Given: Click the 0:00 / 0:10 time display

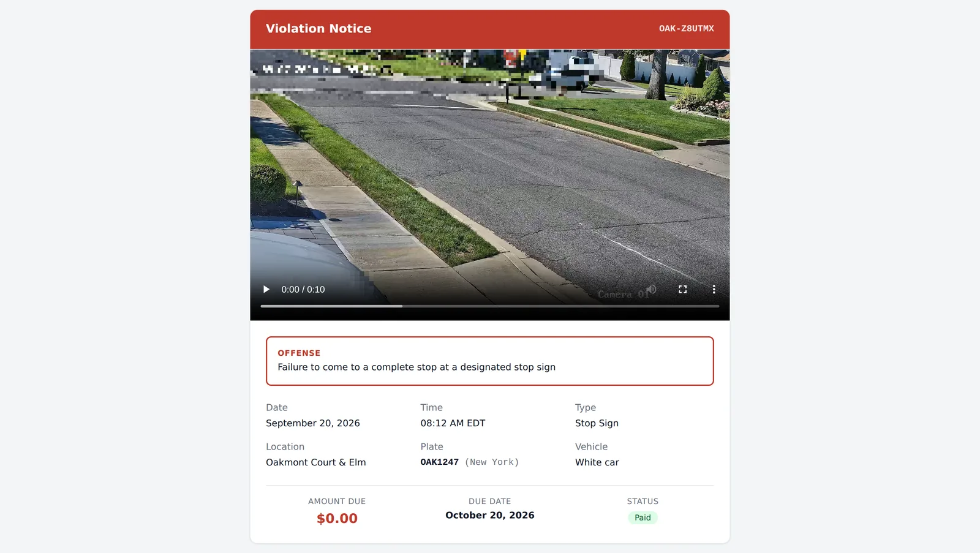Looking at the screenshot, I should (303, 290).
